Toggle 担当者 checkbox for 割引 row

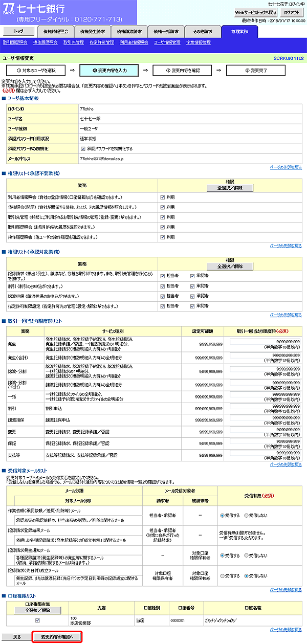[x=162, y=286]
